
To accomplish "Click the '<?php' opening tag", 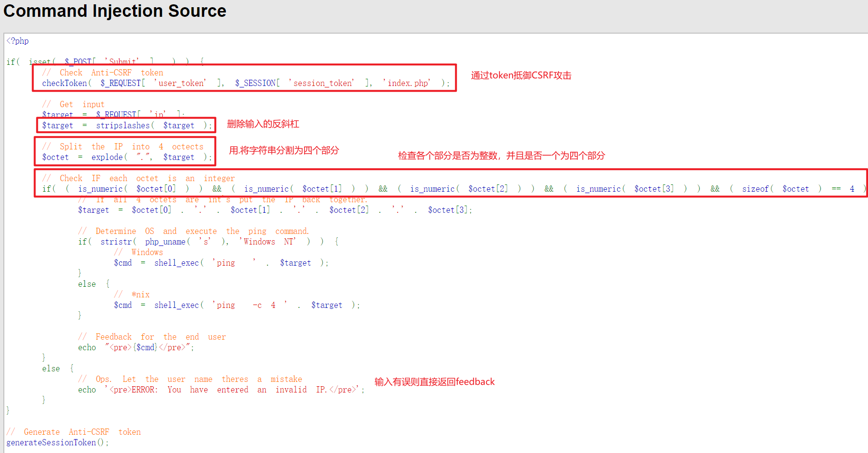I will click(18, 41).
